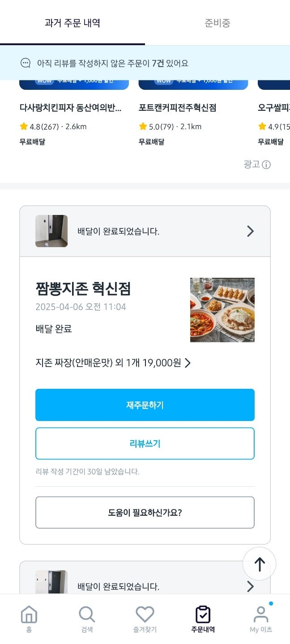Open the 짬뽕지존 혁신점 food thumbnail

tap(222, 310)
